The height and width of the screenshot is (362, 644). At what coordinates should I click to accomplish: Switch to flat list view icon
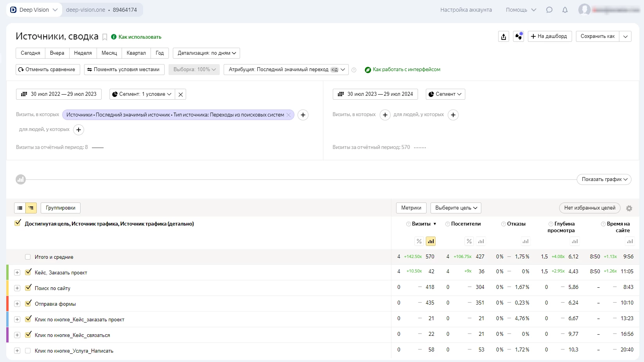[20, 208]
